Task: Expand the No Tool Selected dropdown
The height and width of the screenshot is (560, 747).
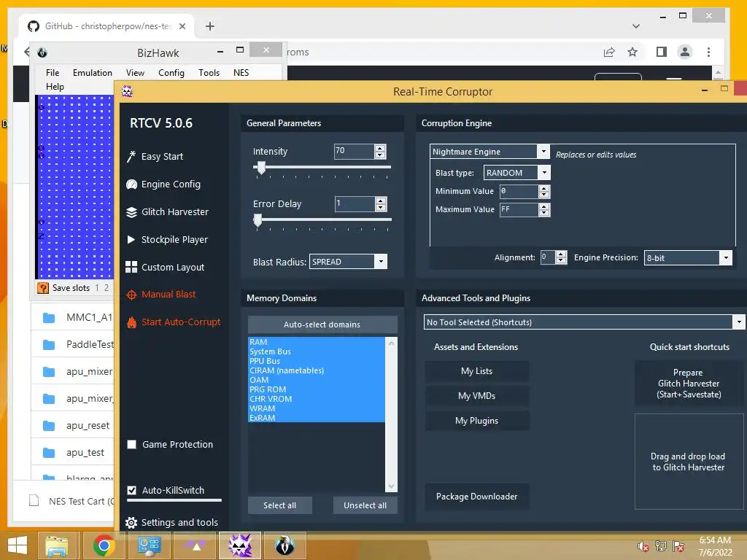Action: (738, 322)
